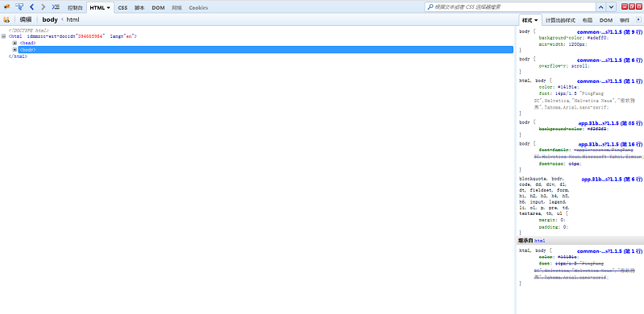Go forward with the right arrow
The image size is (644, 314).
(x=44, y=7)
